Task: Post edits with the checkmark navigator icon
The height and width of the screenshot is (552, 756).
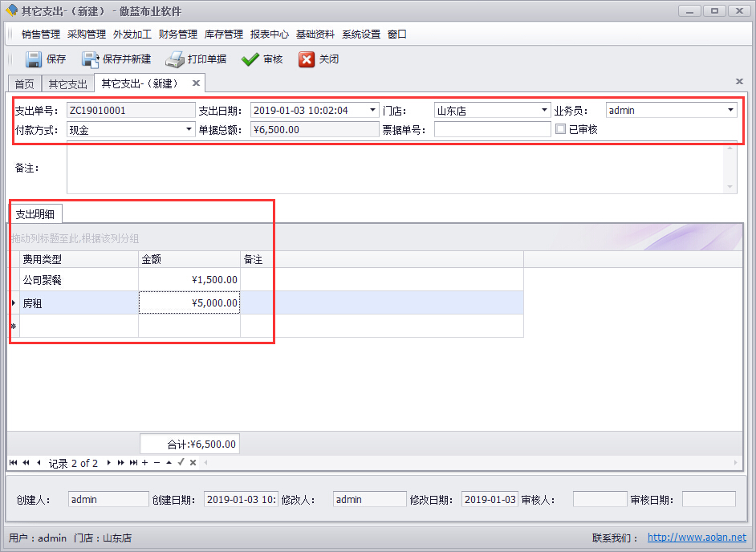Action: pyautogui.click(x=180, y=462)
